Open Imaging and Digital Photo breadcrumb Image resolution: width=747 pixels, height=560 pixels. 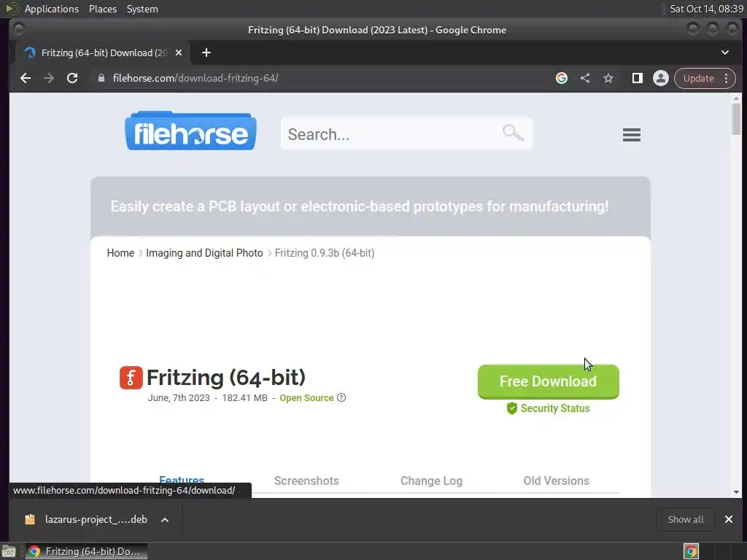click(x=204, y=253)
